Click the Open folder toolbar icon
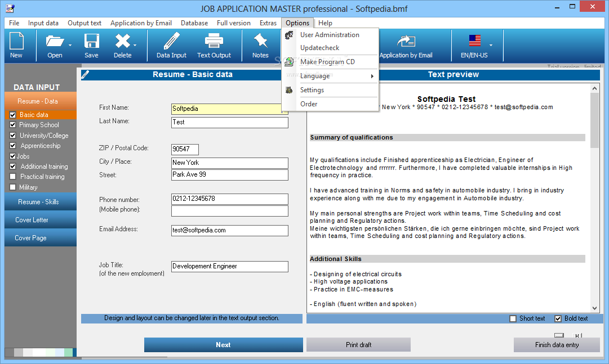 point(55,41)
